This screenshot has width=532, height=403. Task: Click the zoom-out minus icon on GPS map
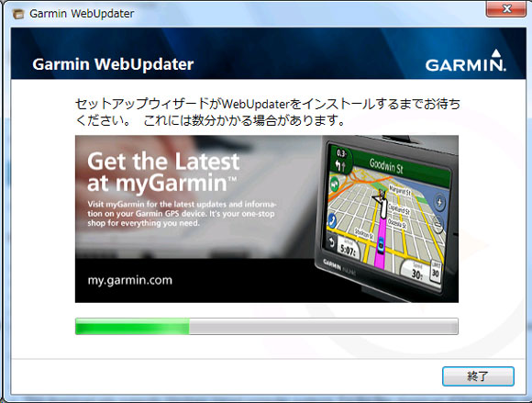click(438, 224)
